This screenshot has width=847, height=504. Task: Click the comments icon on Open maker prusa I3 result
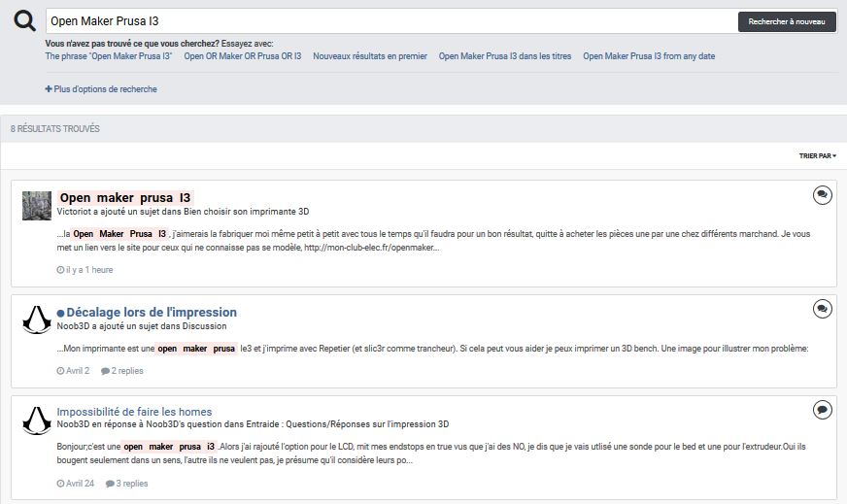click(822, 195)
